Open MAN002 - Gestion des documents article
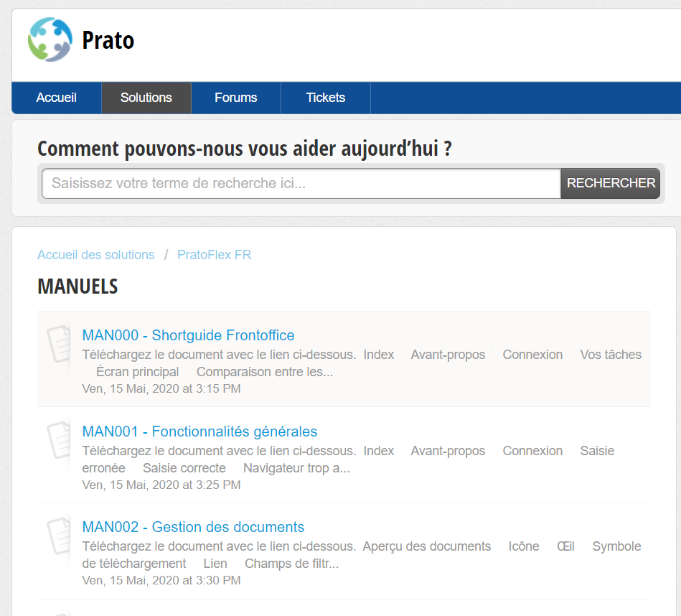681x616 pixels. click(x=193, y=527)
